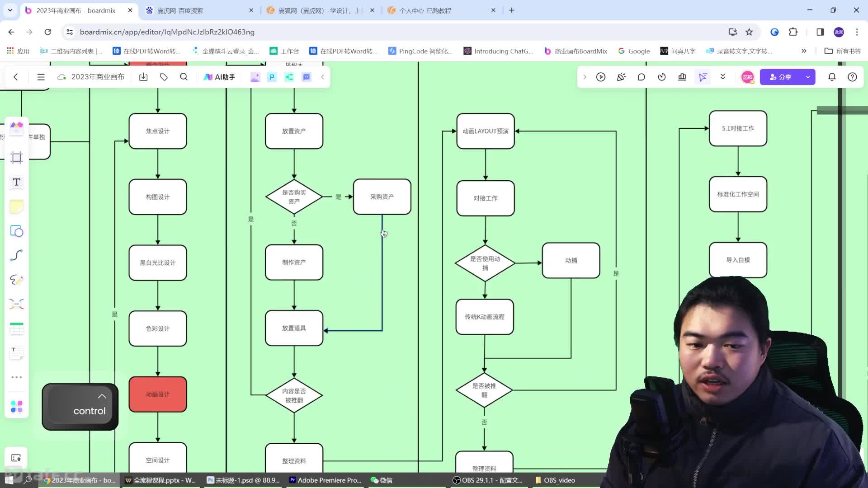Select the 5.1对接工作 node

click(x=738, y=128)
